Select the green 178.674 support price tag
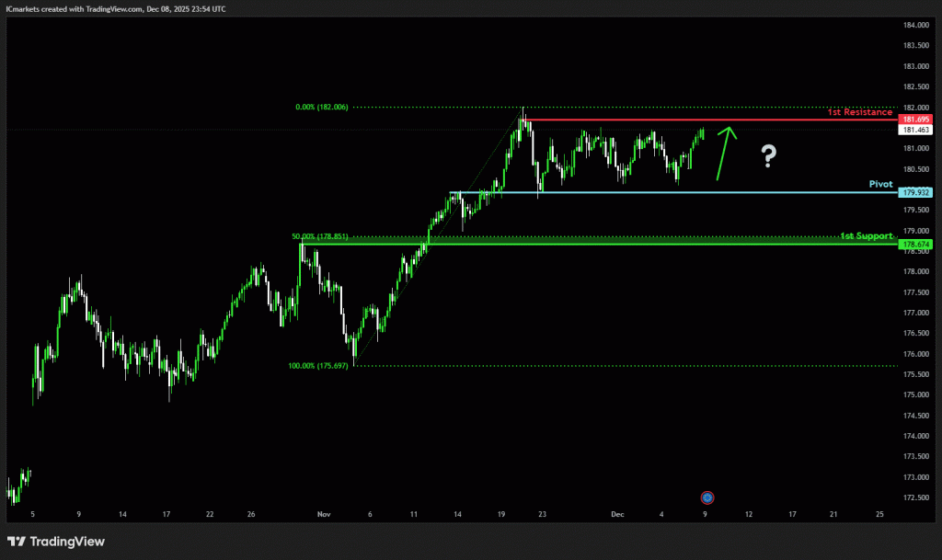 [x=916, y=244]
